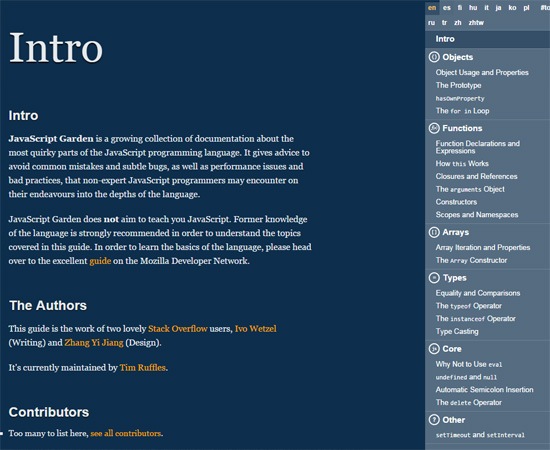
Task: Switch language to 'hu'
Action: [473, 8]
